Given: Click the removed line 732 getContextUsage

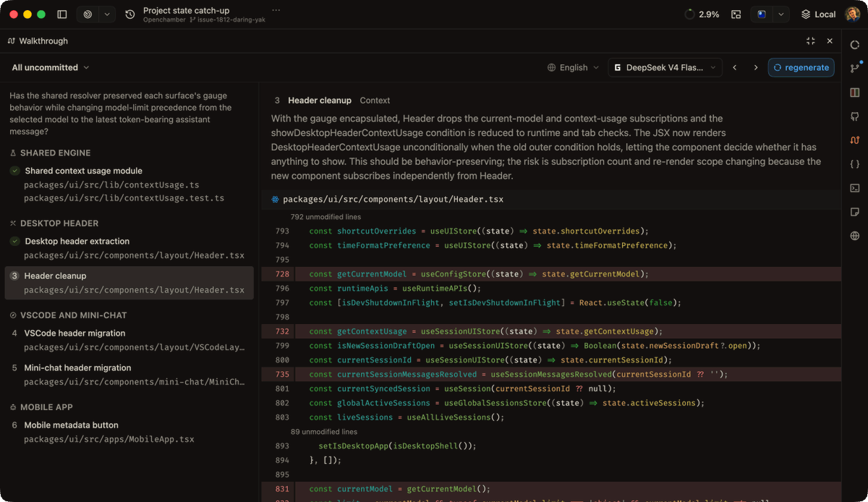Looking at the screenshot, I should point(551,331).
